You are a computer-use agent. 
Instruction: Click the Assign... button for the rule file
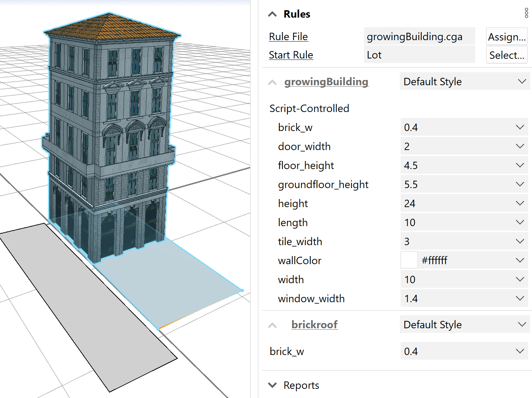click(506, 36)
